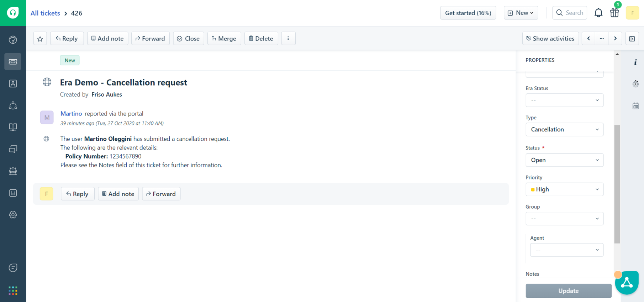
Task: Click Merge in the toolbar
Action: 224,38
